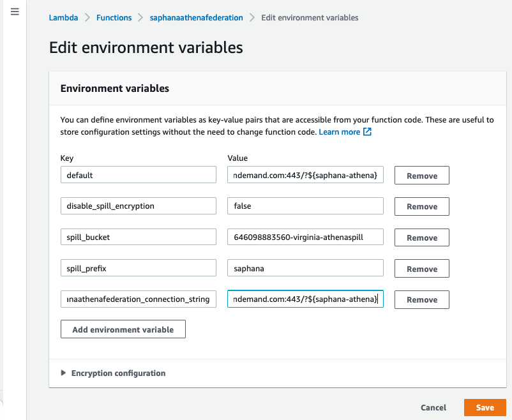
Task: Remove the spill_prefix variable
Action: click(x=421, y=269)
